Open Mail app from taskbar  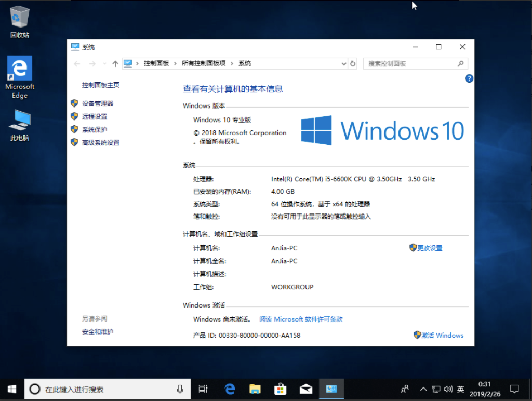pos(305,389)
